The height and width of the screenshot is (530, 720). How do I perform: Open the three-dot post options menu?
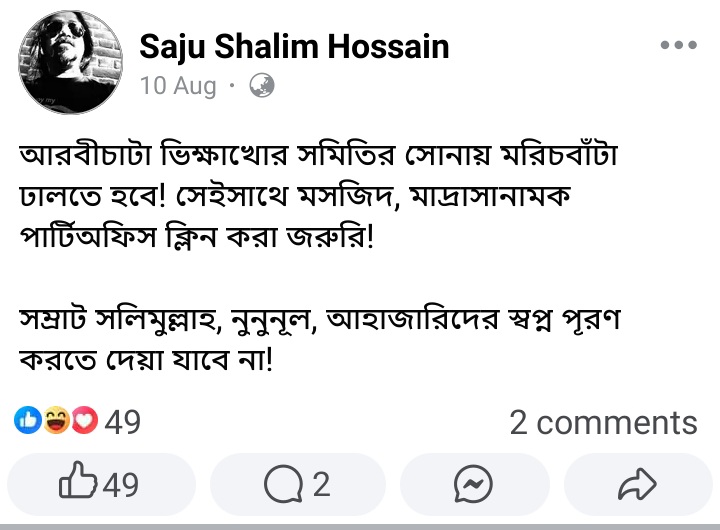tap(678, 45)
